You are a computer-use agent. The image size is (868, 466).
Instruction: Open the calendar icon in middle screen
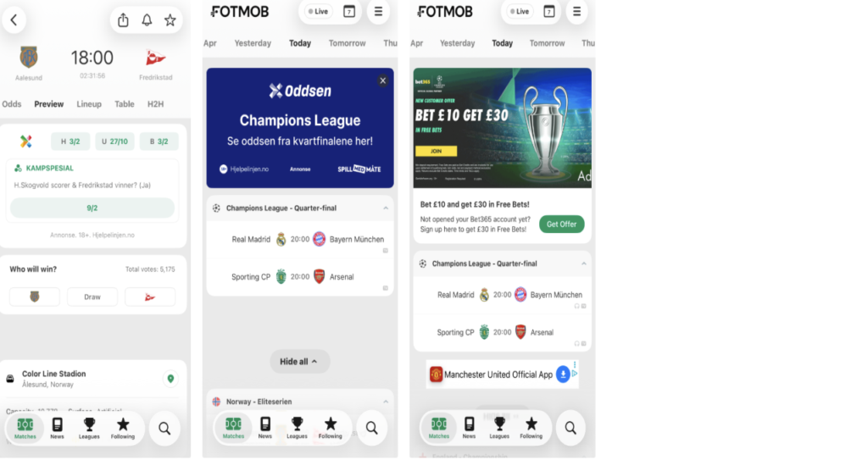348,12
